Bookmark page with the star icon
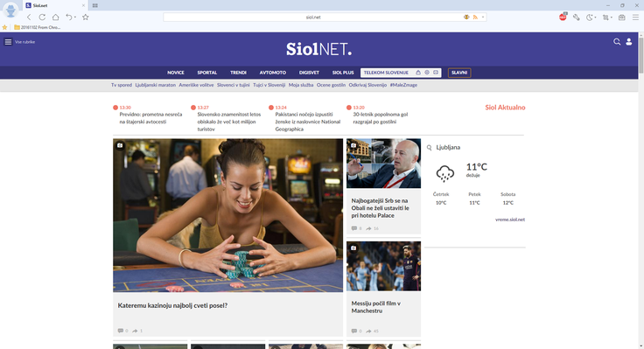Viewport: 644px width, 349px height. [86, 17]
